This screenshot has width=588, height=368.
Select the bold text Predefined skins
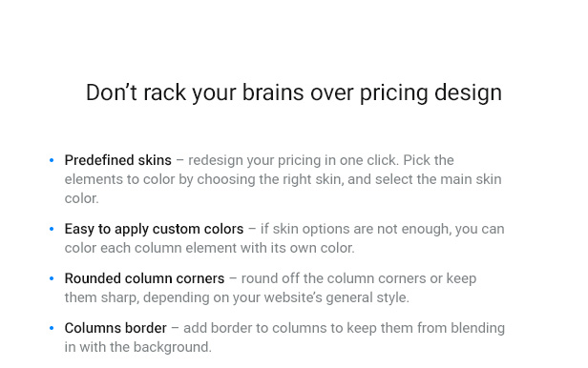point(117,160)
